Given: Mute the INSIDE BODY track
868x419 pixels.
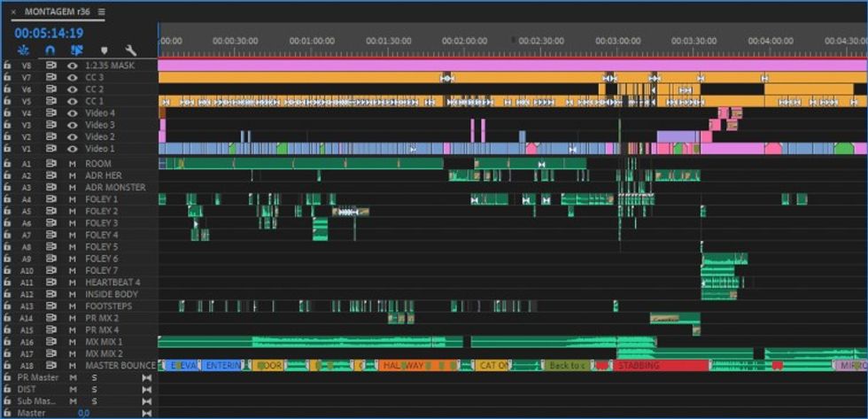Looking at the screenshot, I should [72, 294].
